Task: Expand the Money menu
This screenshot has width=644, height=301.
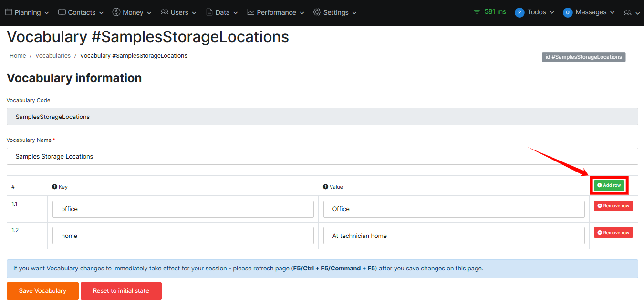Action: click(132, 12)
